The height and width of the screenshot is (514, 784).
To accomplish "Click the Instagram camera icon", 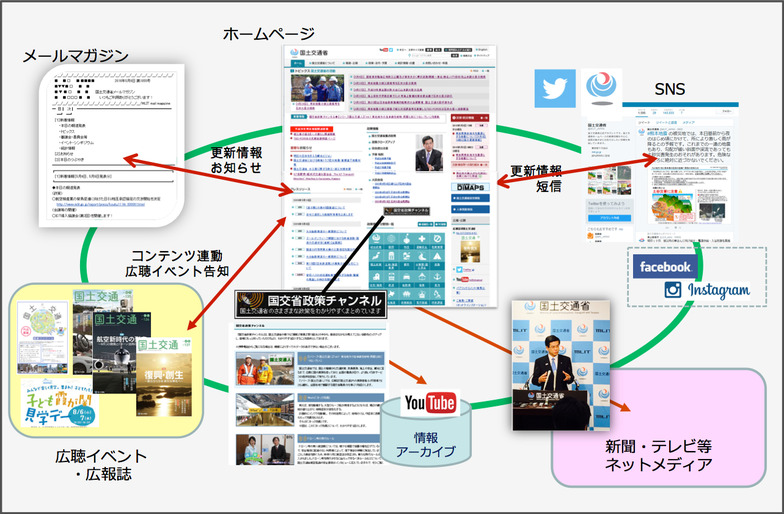I will (672, 290).
